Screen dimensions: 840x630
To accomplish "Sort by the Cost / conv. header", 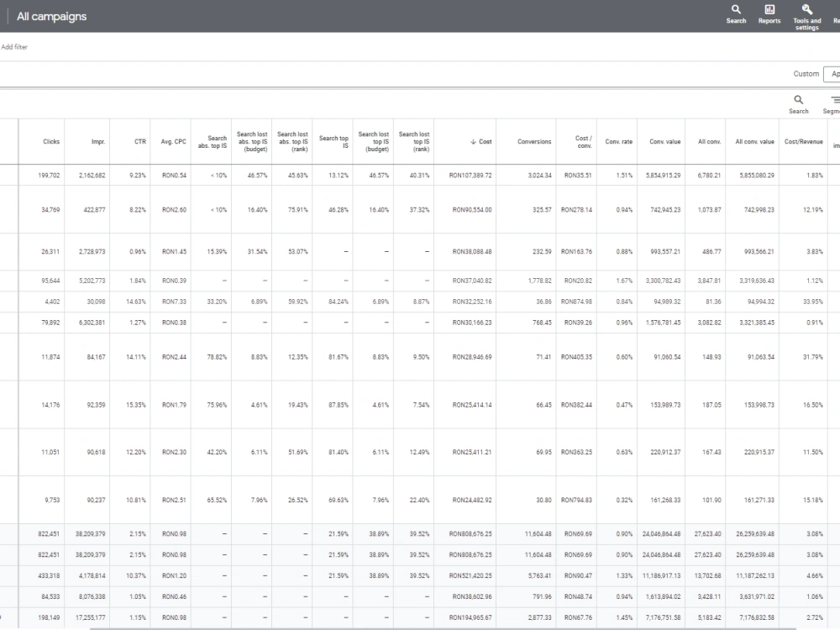I will pos(584,141).
